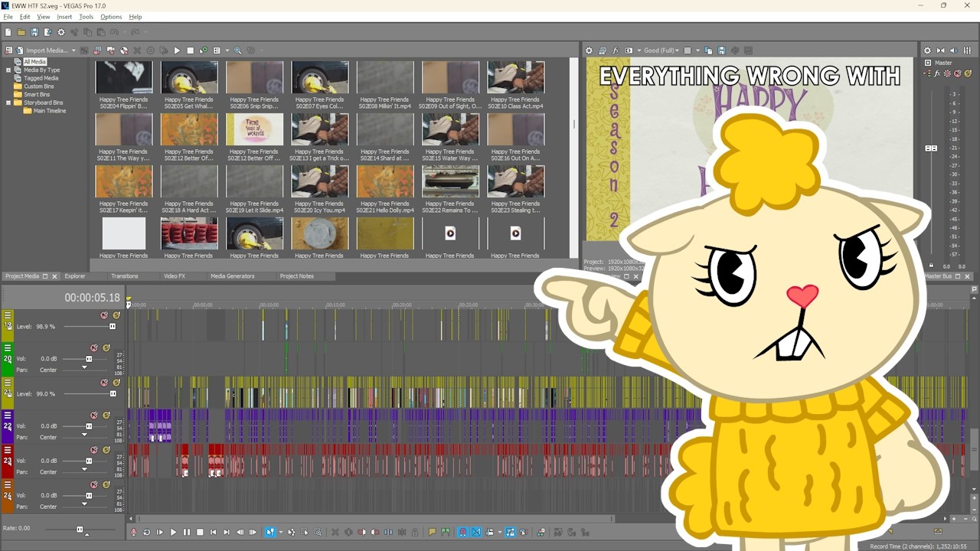The height and width of the screenshot is (551, 980).
Task: Save the project with the floppy disk icon
Action: (x=34, y=32)
